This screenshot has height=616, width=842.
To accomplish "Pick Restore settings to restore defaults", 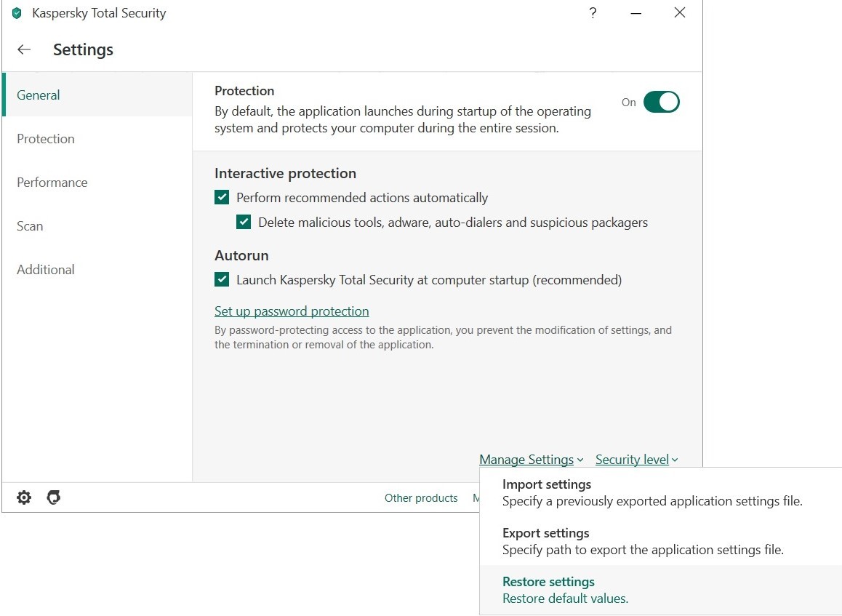I will tap(548, 582).
